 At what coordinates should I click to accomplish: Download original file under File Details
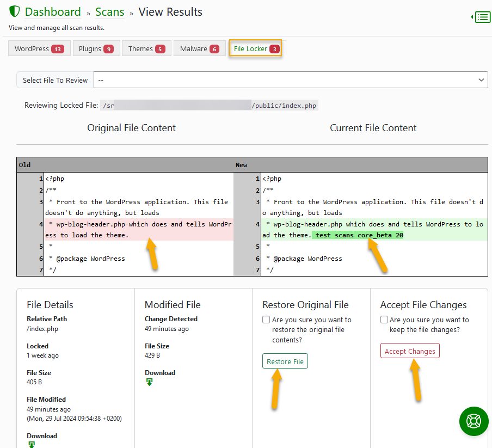[32, 445]
